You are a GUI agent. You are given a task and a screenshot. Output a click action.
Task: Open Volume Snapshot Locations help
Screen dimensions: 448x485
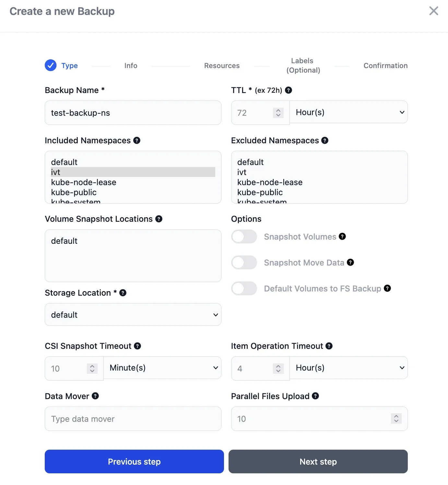159,219
